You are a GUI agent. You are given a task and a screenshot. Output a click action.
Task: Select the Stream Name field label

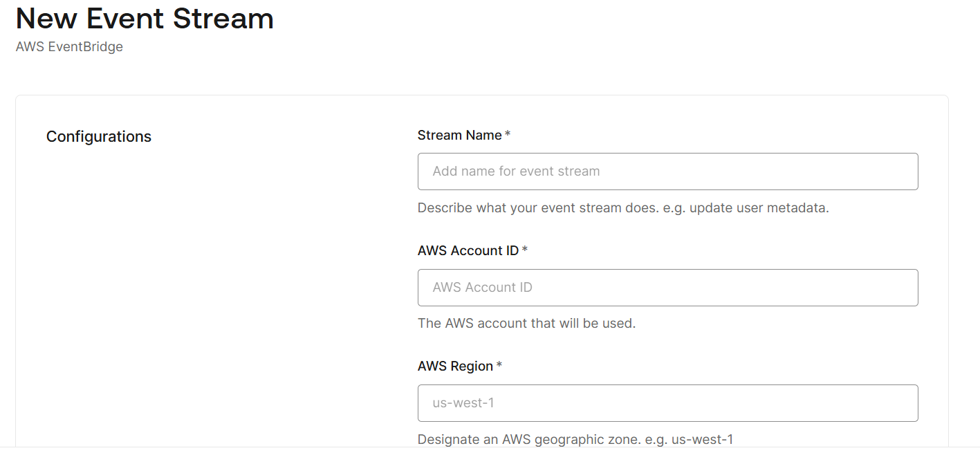point(459,135)
